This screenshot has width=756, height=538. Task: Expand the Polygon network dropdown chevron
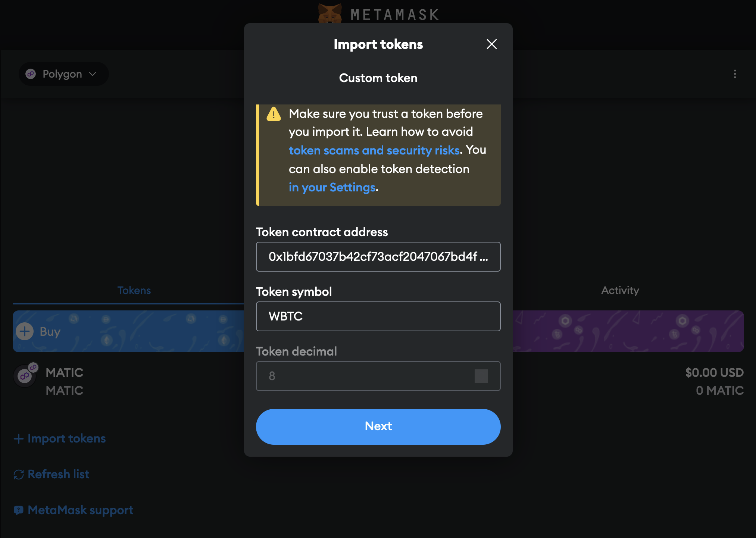point(93,74)
